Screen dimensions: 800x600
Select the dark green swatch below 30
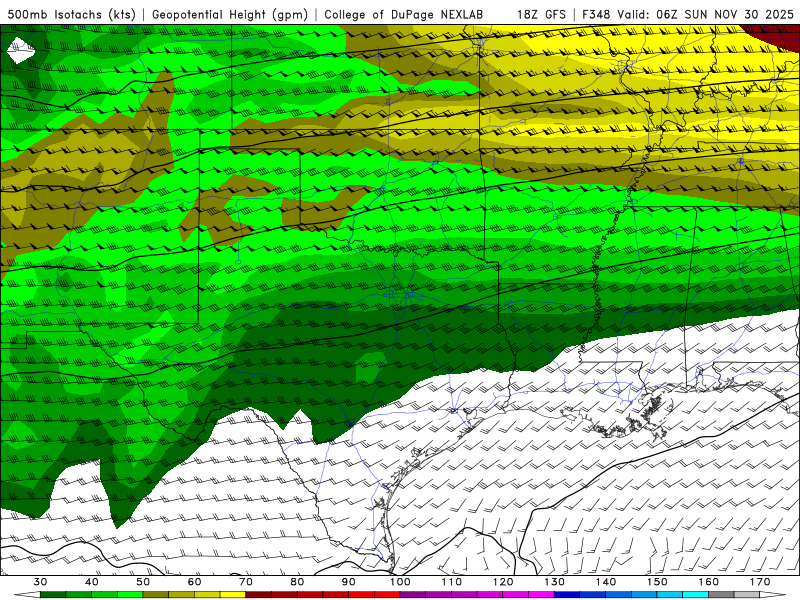tap(53, 595)
